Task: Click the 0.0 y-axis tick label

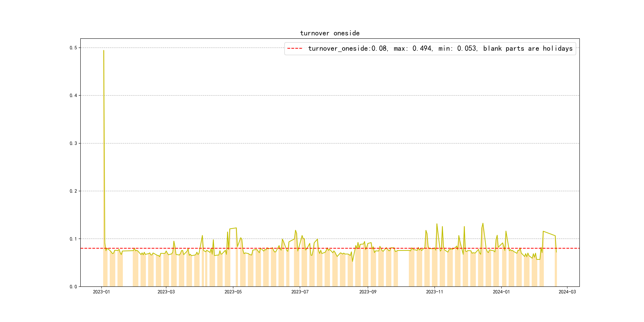Action: point(73,287)
